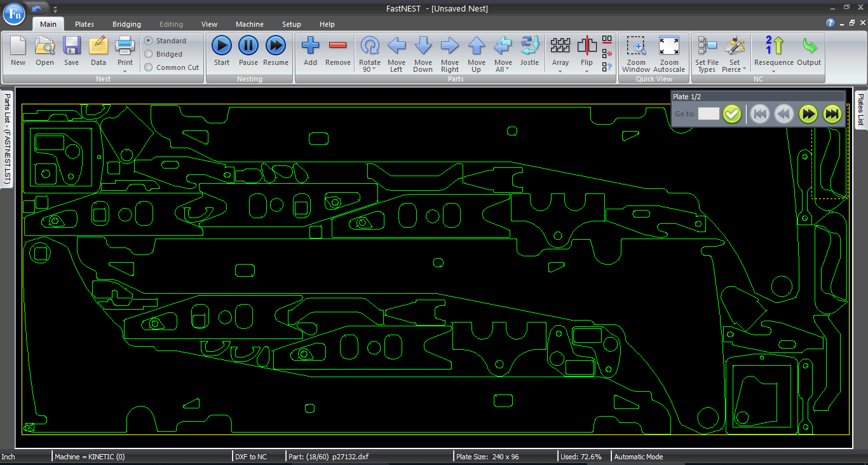The width and height of the screenshot is (868, 465).
Task: Enable the Common Cut option
Action: pos(149,67)
